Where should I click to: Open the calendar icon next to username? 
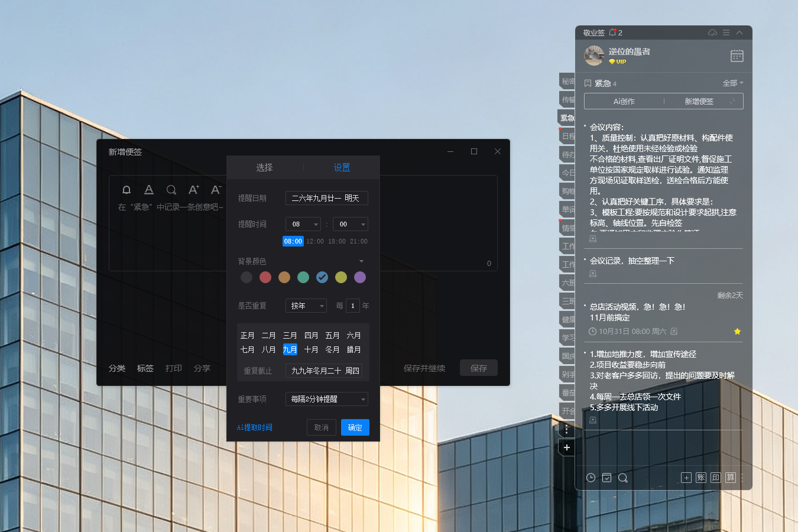click(x=737, y=56)
